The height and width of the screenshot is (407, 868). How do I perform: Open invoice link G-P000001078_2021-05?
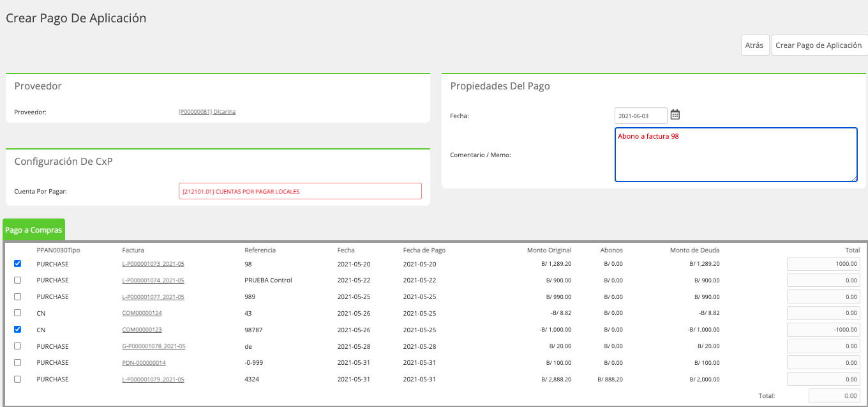point(154,346)
